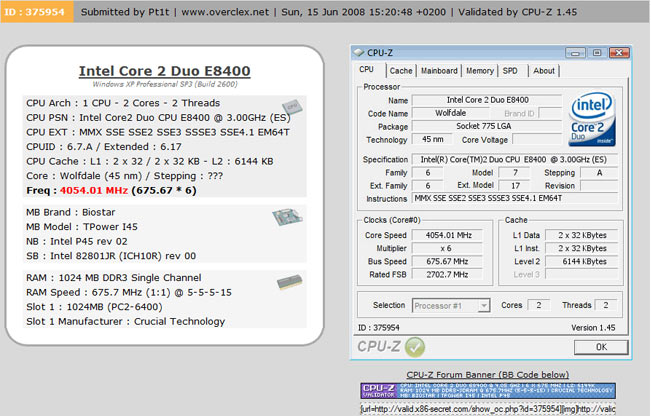Click the Code Name field Wolfdale
Image resolution: width=651 pixels, height=416 pixels.
pyautogui.click(x=450, y=113)
